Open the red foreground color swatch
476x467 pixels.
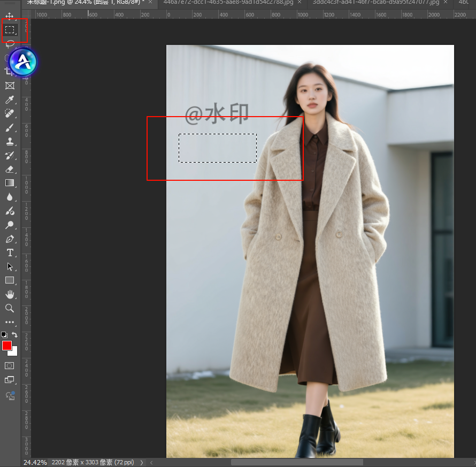tap(7, 346)
